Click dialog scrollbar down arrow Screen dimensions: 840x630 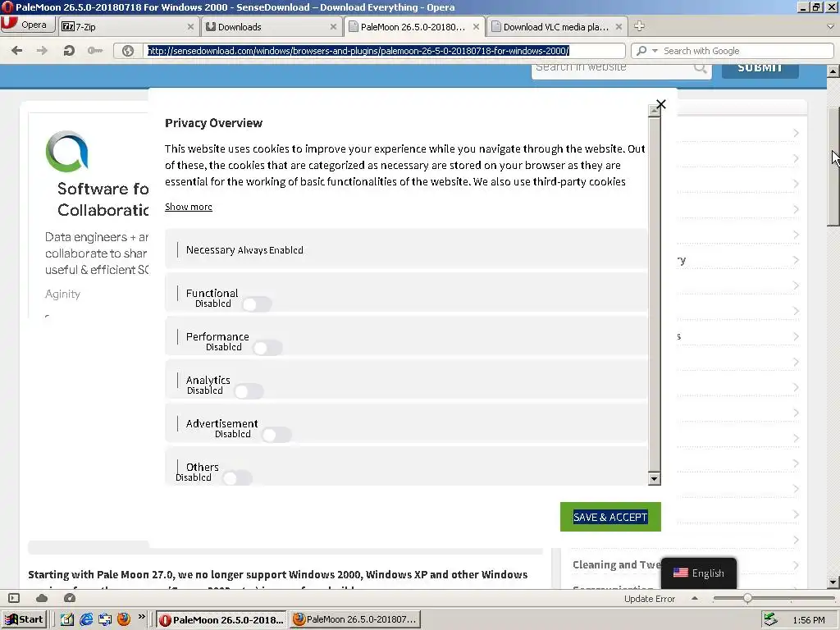654,479
